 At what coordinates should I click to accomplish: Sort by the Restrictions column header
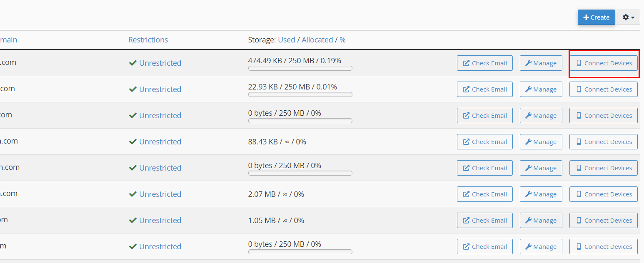coord(148,40)
